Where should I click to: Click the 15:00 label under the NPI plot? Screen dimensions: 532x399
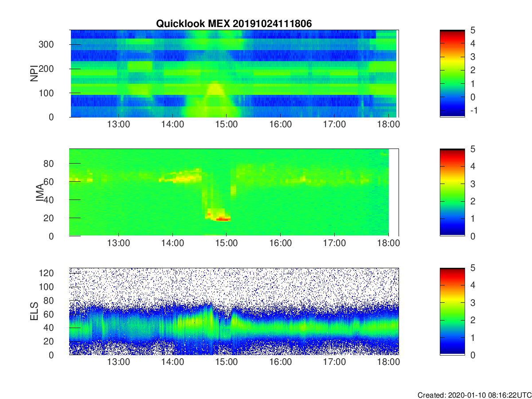pyautogui.click(x=226, y=125)
